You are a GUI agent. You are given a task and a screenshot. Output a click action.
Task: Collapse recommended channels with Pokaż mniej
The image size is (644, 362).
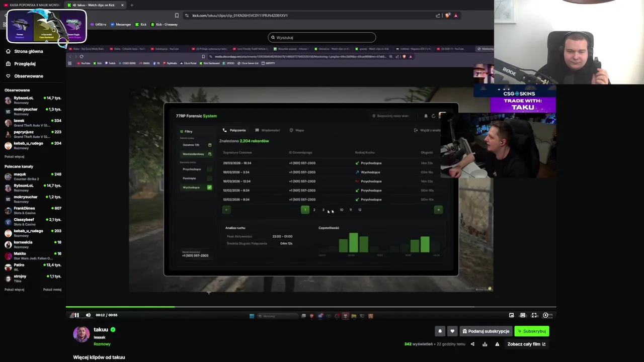pos(52,290)
